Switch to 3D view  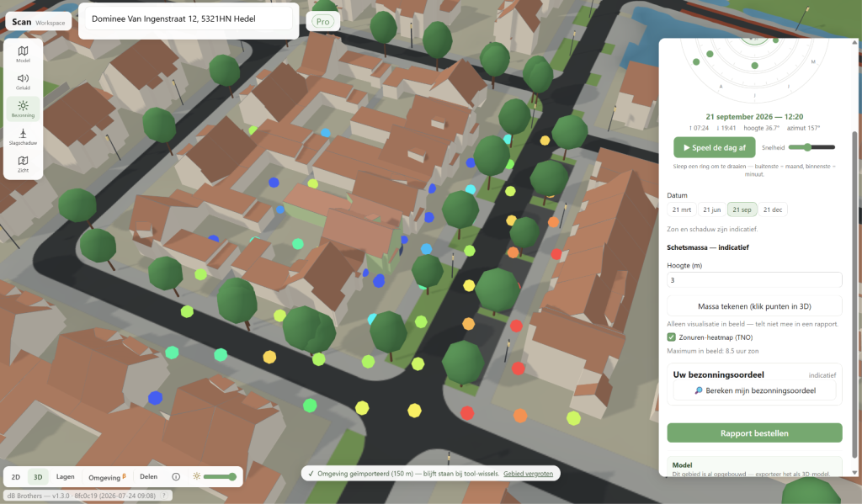(x=38, y=476)
